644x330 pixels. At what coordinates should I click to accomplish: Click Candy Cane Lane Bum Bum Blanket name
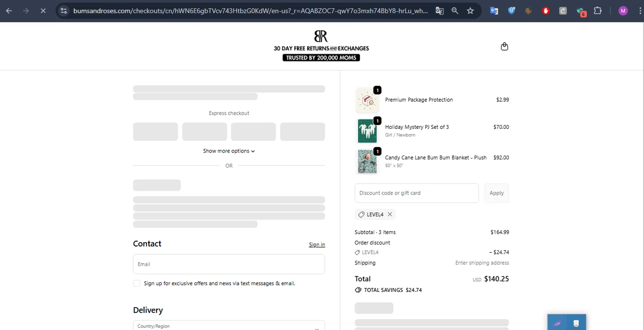[436, 158]
